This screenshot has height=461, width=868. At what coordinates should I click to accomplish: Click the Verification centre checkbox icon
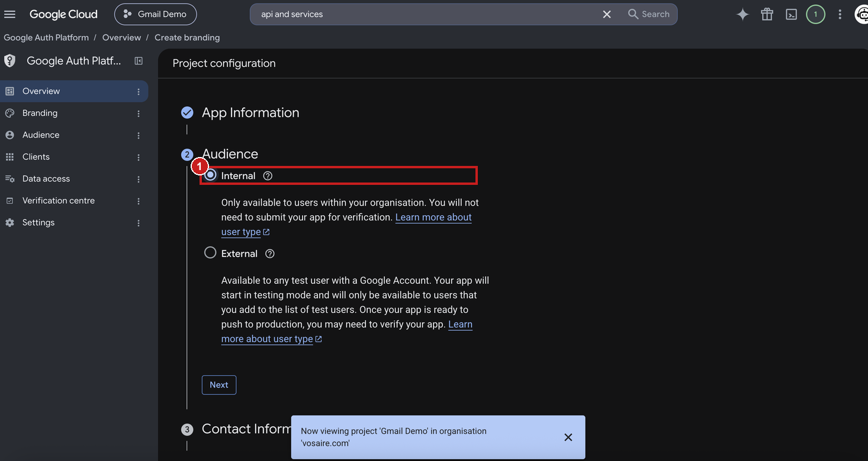coord(9,201)
